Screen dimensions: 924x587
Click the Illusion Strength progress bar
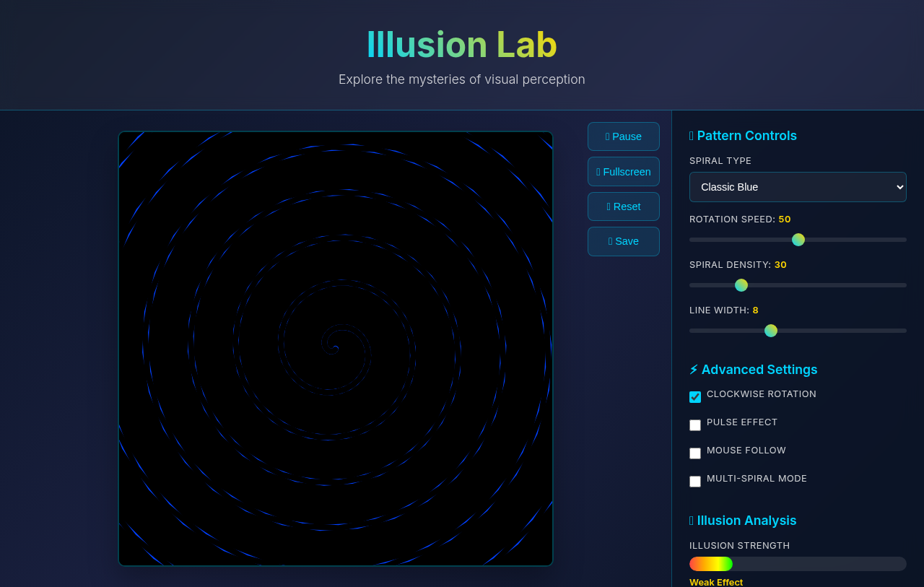[x=798, y=564]
